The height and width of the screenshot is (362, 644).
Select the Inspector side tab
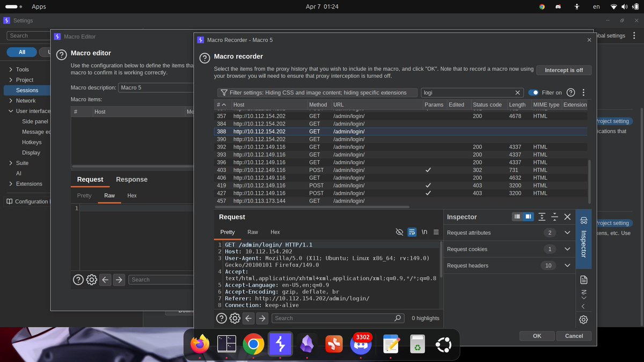coord(583,239)
